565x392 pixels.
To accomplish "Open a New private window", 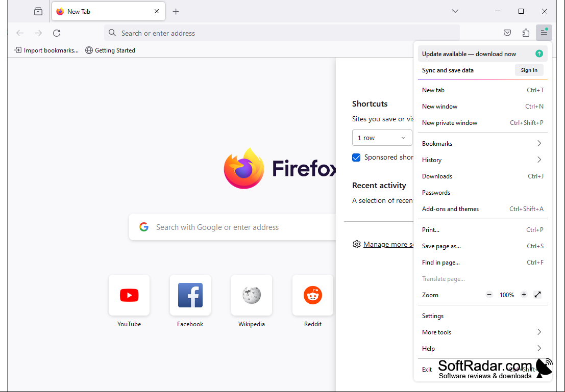I will pyautogui.click(x=482, y=123).
